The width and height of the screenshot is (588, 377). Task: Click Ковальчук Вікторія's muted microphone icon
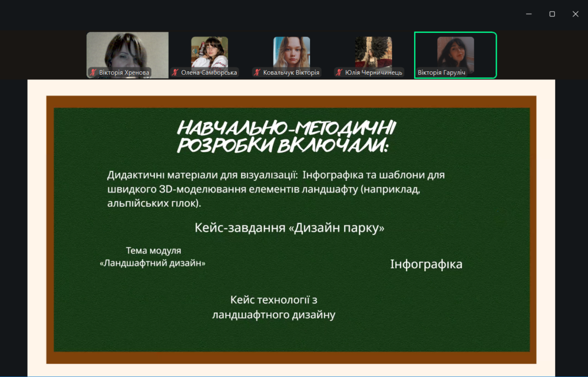coord(257,73)
